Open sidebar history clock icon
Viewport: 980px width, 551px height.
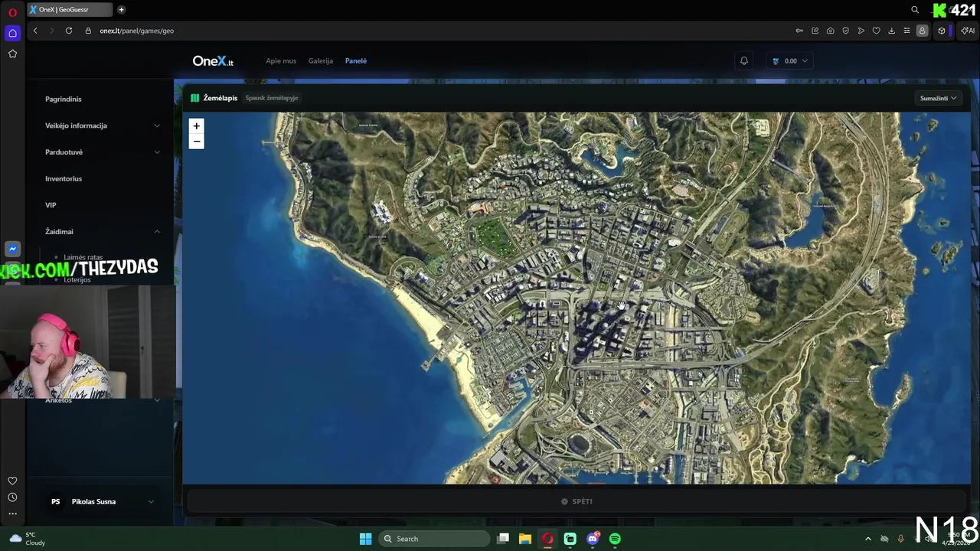point(12,497)
